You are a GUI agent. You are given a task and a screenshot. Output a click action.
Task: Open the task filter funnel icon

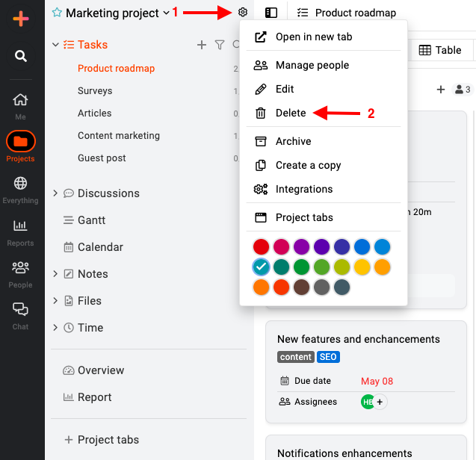pos(220,45)
